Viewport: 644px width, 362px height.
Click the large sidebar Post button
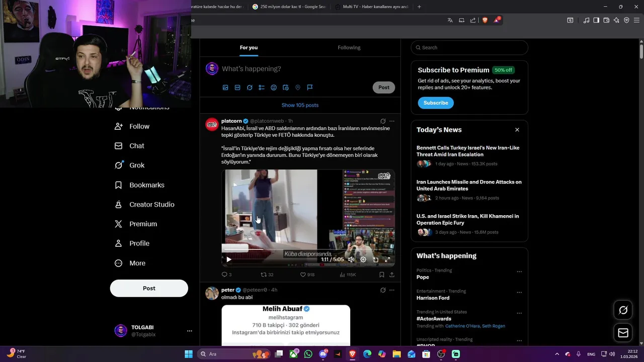click(x=149, y=288)
